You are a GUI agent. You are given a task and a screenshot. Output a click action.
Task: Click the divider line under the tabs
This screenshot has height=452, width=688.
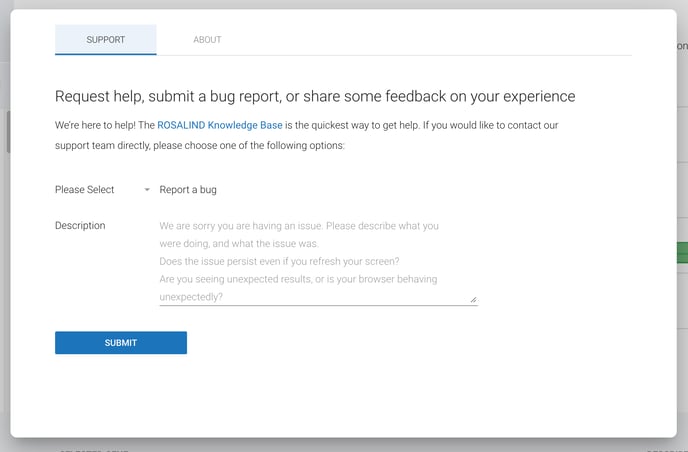pyautogui.click(x=400, y=55)
